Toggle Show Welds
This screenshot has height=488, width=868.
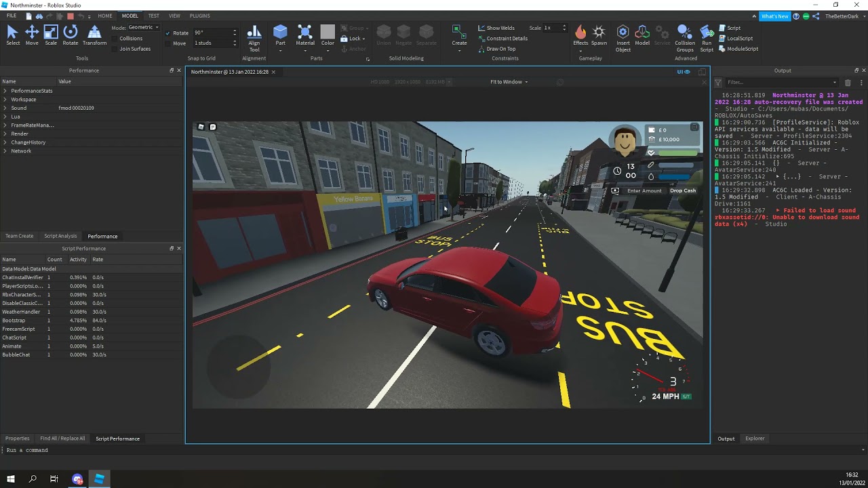tap(496, 28)
